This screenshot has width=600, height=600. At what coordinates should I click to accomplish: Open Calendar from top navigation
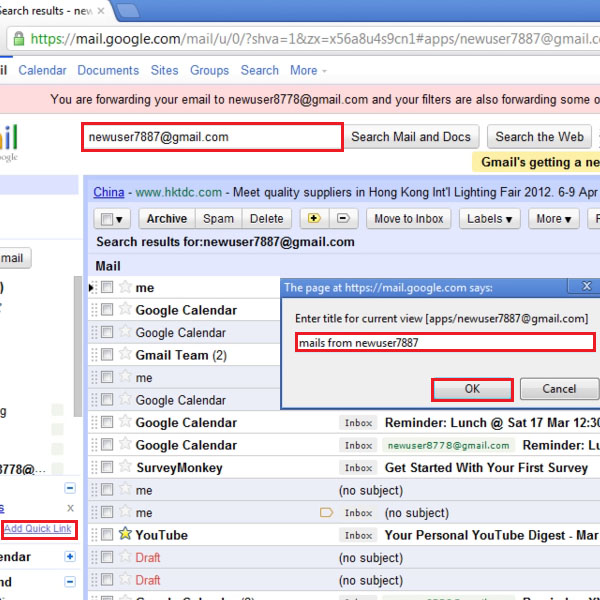click(42, 70)
